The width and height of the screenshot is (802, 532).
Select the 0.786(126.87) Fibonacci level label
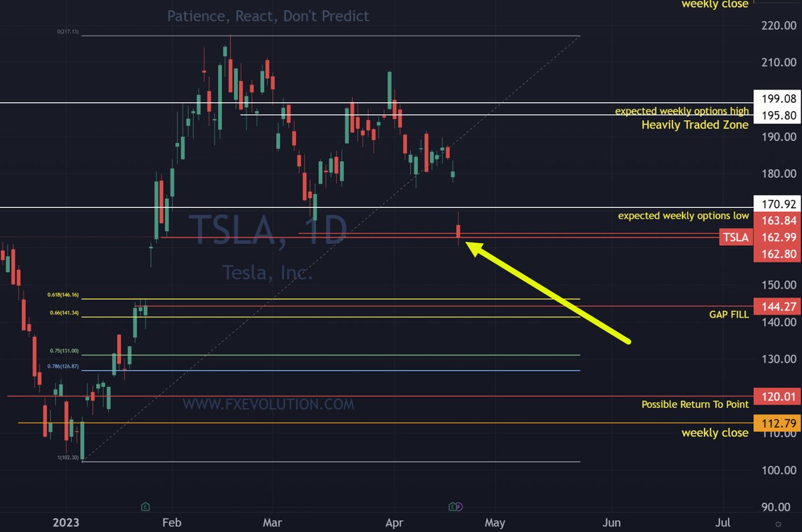tap(63, 366)
